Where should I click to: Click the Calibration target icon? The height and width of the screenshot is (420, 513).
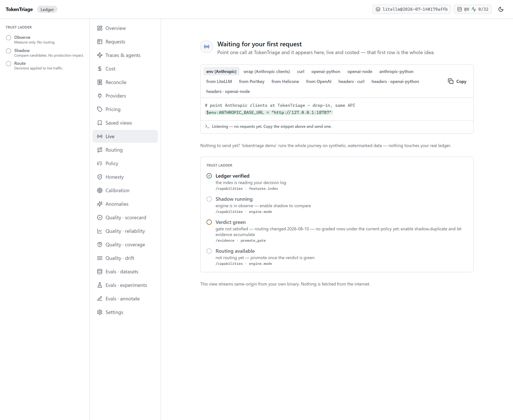pyautogui.click(x=100, y=191)
